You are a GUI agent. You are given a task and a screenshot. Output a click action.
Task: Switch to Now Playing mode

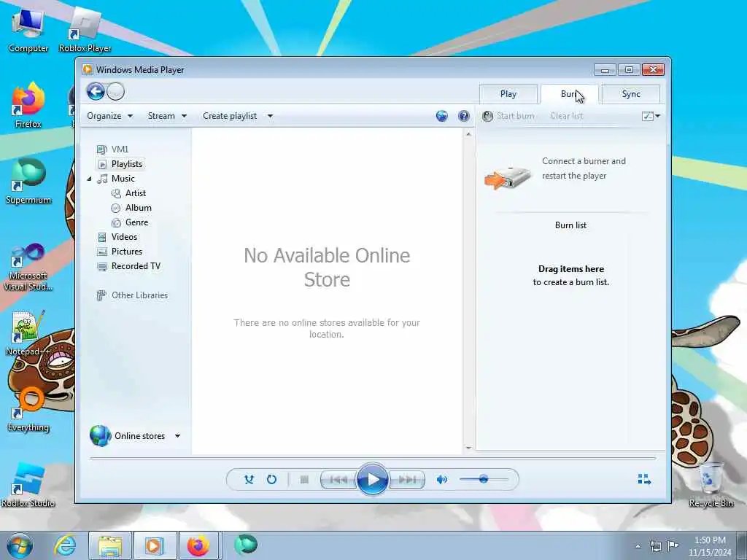tap(644, 479)
